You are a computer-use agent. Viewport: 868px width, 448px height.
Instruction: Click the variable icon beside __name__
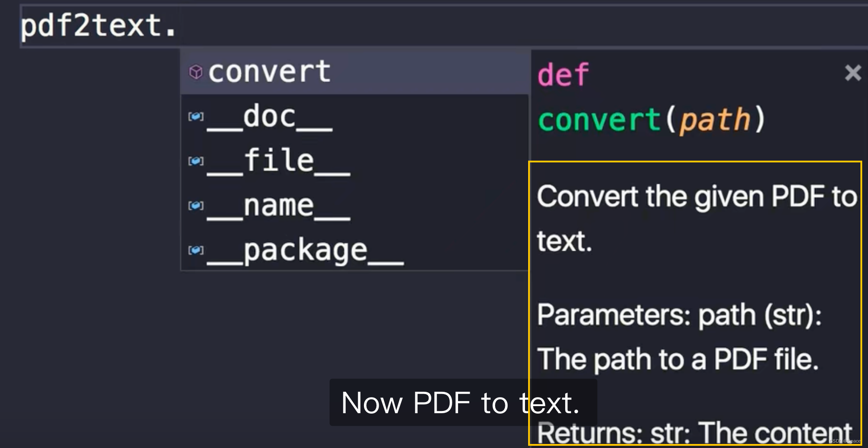coord(196,205)
